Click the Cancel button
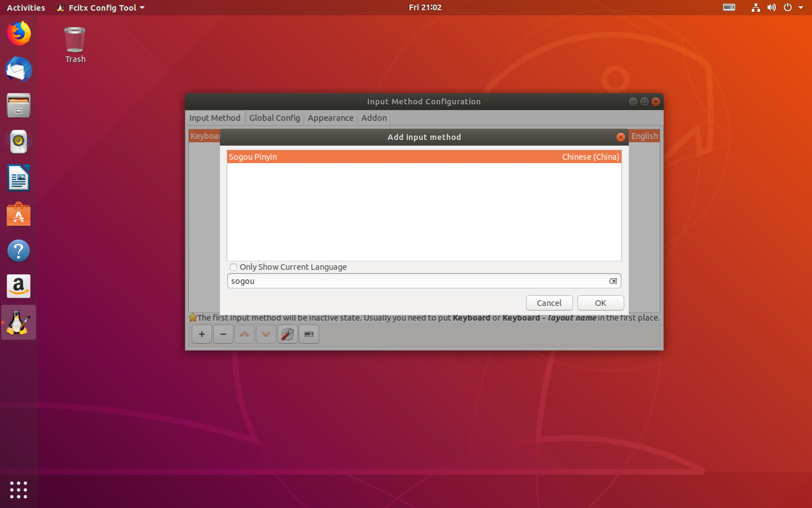 point(549,303)
